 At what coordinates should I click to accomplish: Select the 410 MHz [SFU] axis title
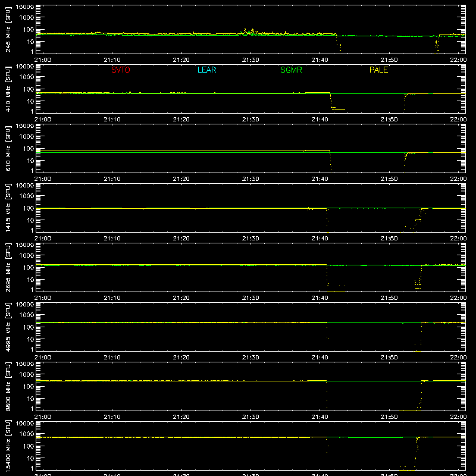[x=8, y=89]
